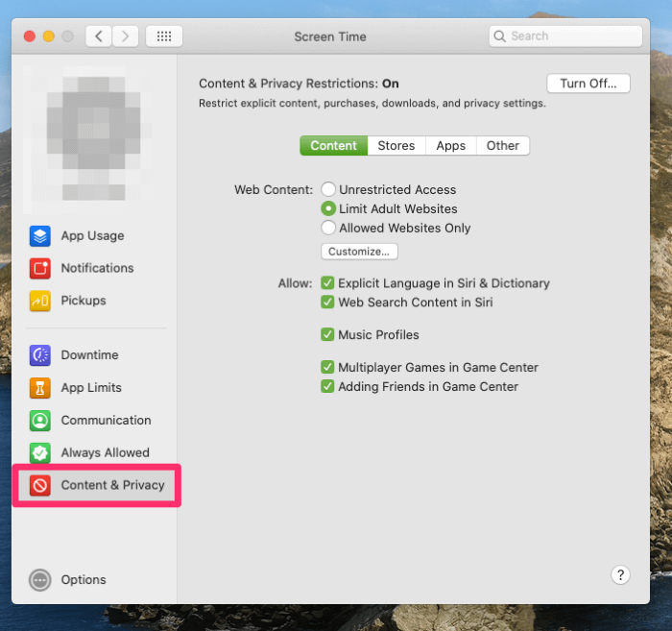Go back with the left chevron

pyautogui.click(x=99, y=36)
